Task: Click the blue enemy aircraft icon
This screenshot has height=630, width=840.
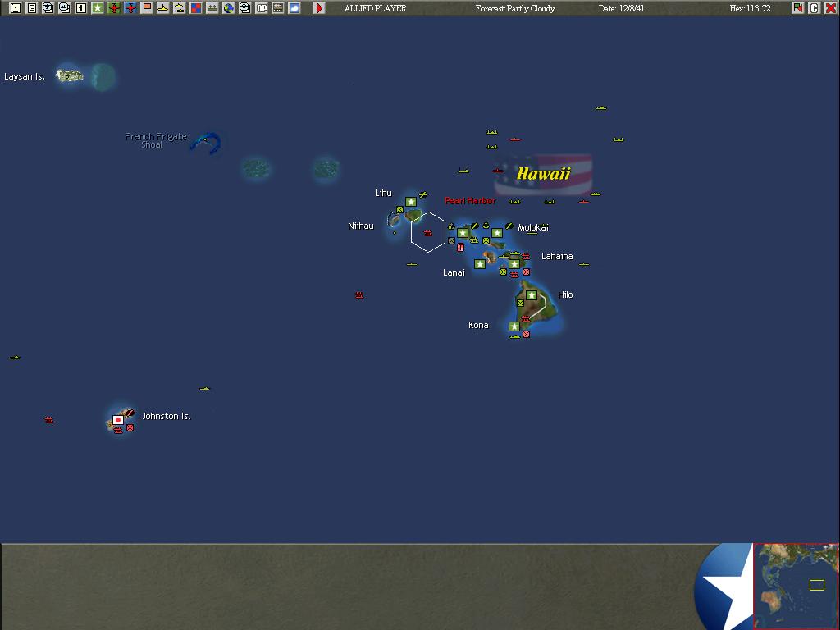Action: (x=131, y=7)
